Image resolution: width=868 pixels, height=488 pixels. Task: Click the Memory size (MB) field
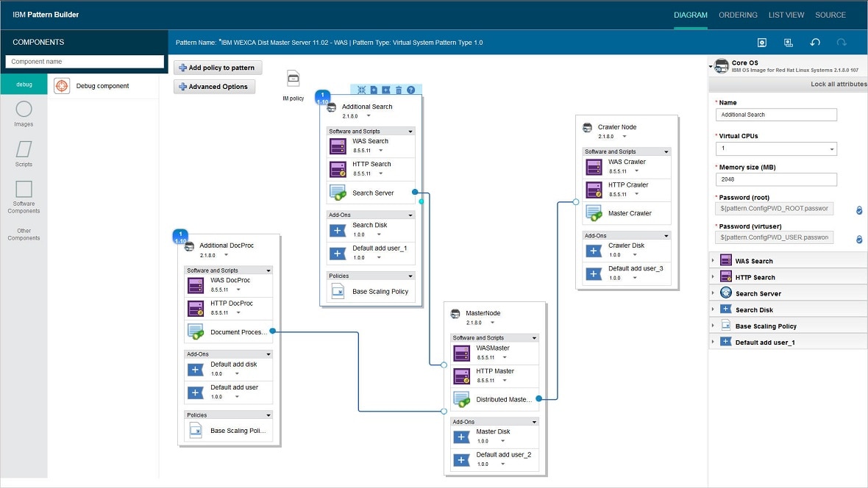coord(776,179)
